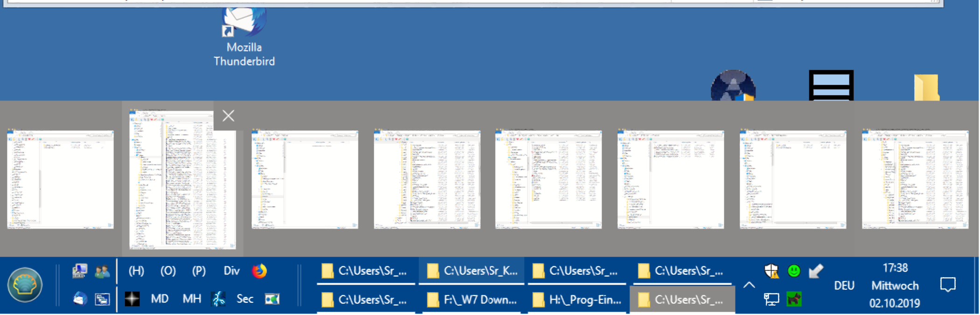The width and height of the screenshot is (980, 315).
Task: Click the computer monitor quick launch icon
Action: pyautogui.click(x=80, y=271)
